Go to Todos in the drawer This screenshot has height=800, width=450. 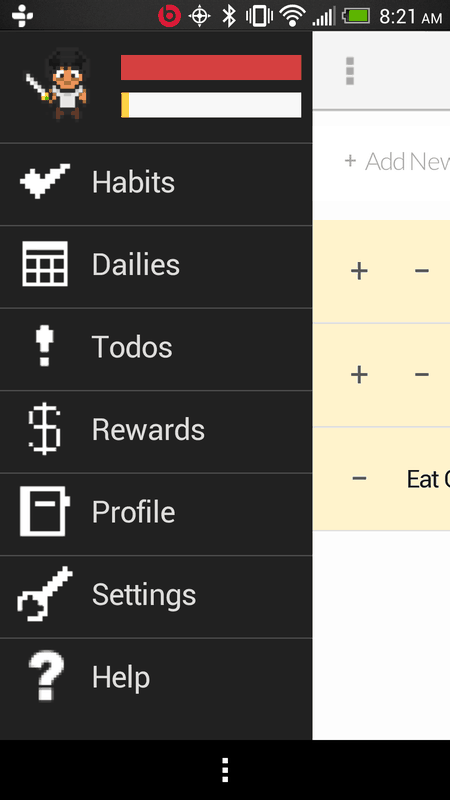pos(156,349)
